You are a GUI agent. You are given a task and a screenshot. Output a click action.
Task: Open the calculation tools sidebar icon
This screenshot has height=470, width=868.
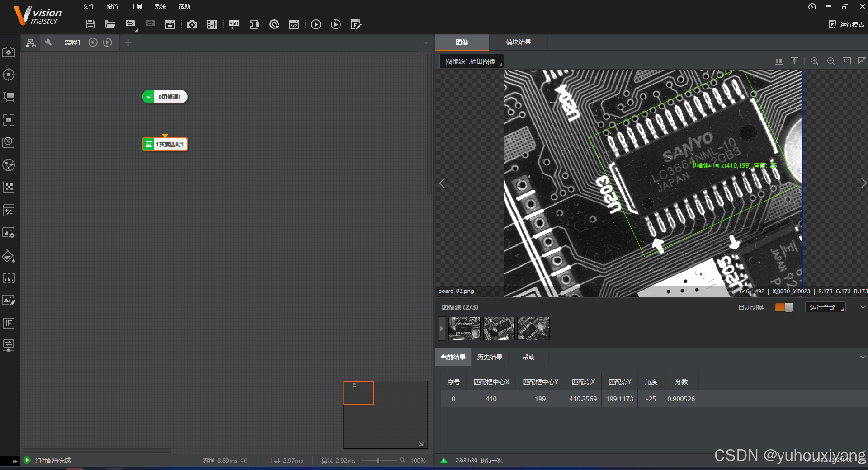[x=9, y=210]
